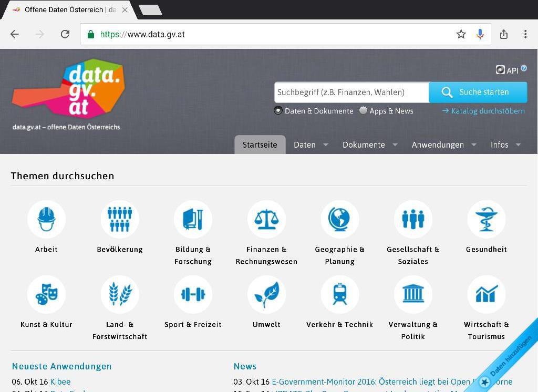Select the Arbeit theme icon
This screenshot has width=538, height=392.
[x=46, y=219]
